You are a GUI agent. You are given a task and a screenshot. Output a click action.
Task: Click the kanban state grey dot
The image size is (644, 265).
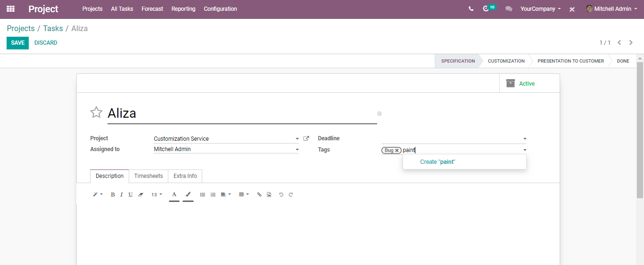(x=380, y=113)
